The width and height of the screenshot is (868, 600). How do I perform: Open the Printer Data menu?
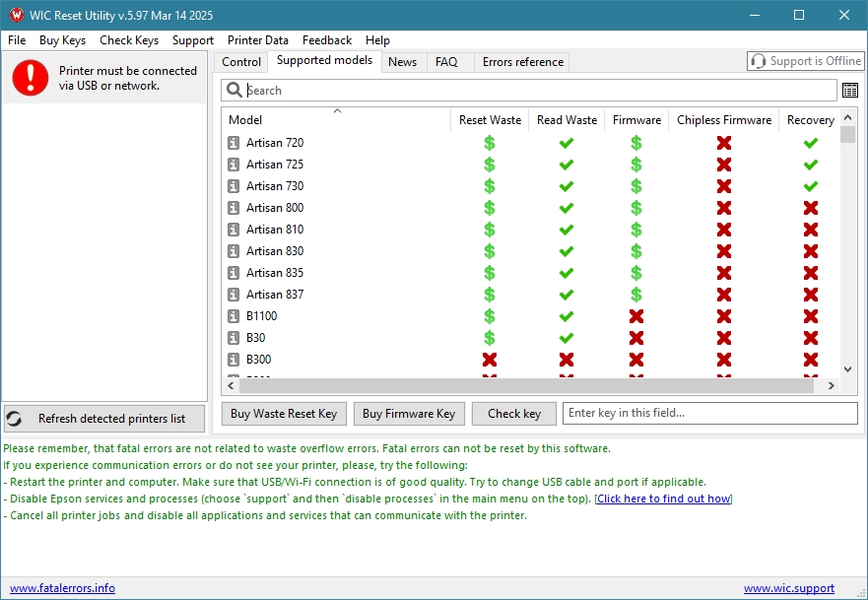pyautogui.click(x=258, y=40)
